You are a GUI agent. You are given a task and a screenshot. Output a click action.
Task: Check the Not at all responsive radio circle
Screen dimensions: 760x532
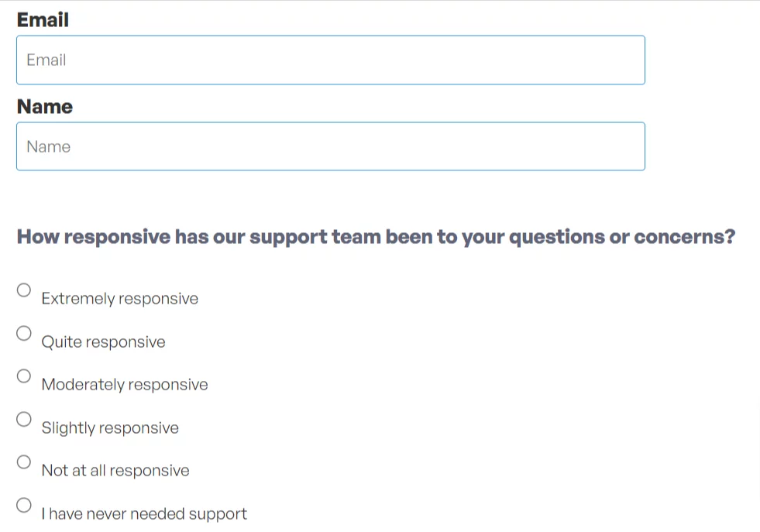click(x=25, y=462)
